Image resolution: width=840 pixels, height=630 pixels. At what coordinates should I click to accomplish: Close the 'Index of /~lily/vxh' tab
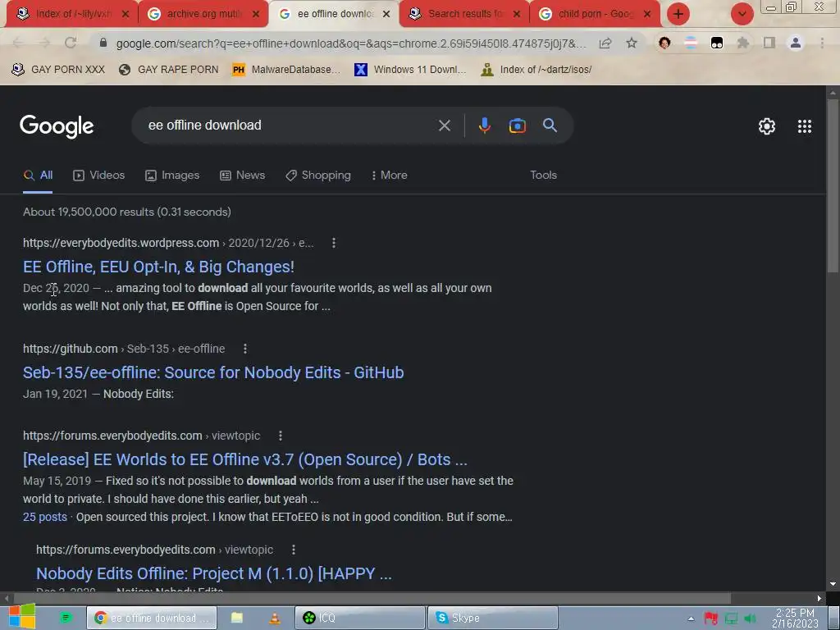[126, 14]
